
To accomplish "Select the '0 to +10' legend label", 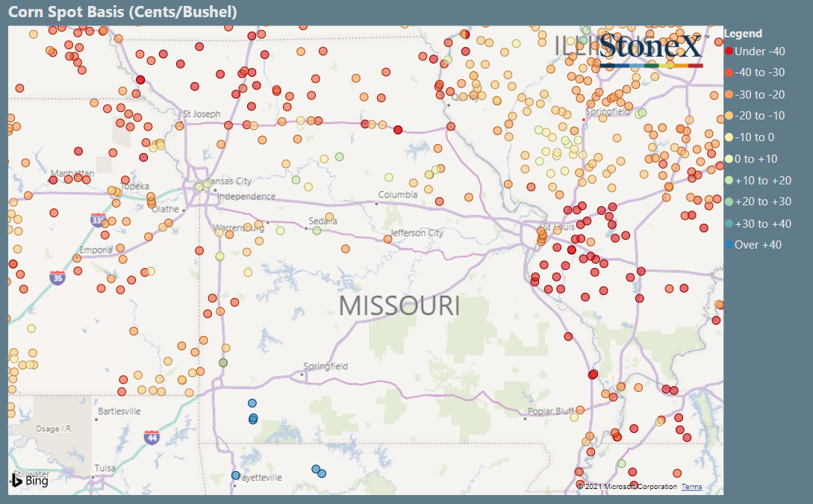I will [x=756, y=159].
